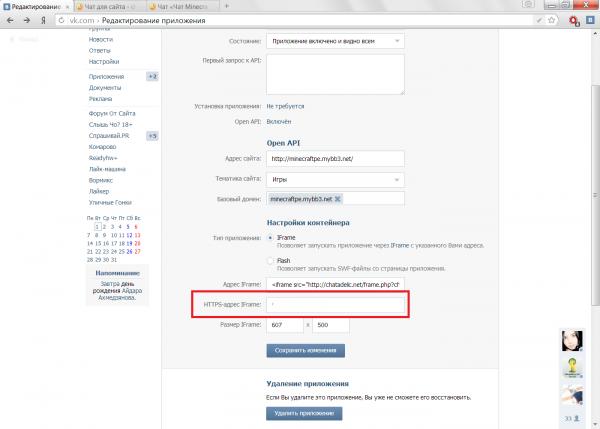Open Документы in the left sidebar
Viewport: 600px width, 429px height.
pyautogui.click(x=105, y=87)
